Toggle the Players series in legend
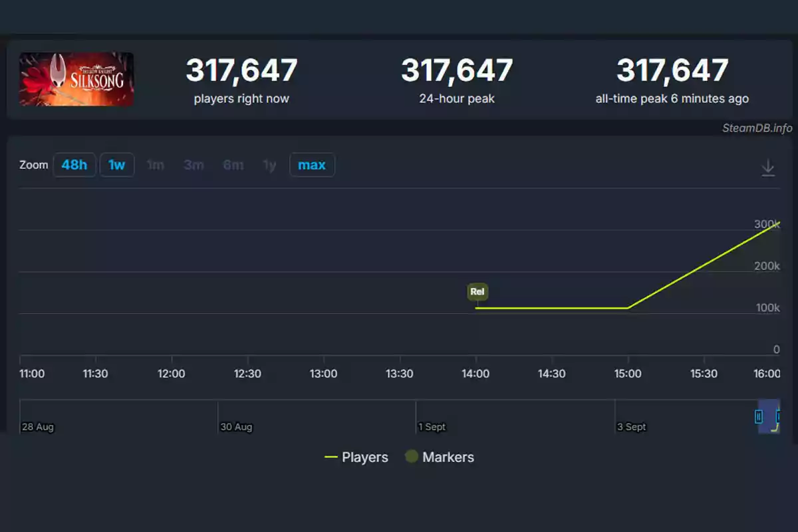The width and height of the screenshot is (798, 532). tap(356, 457)
